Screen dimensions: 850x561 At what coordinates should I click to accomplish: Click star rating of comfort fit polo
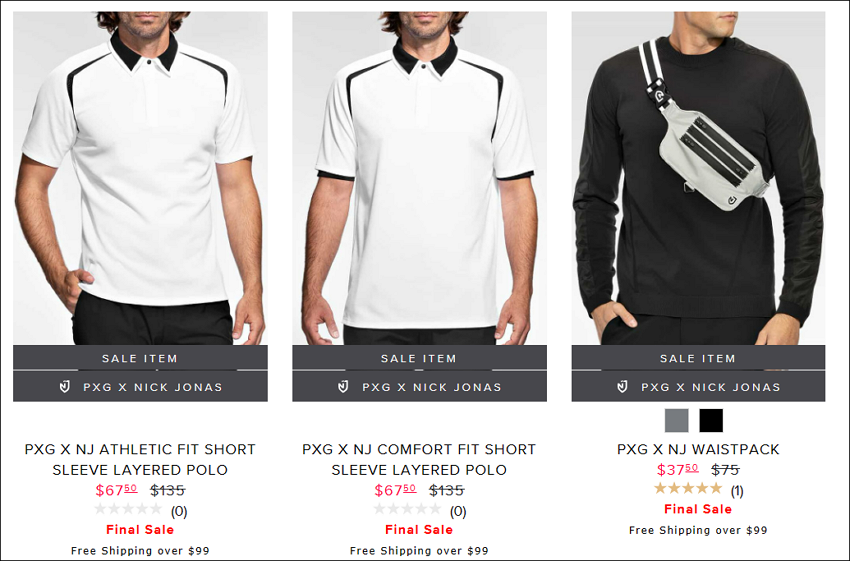[x=407, y=510]
